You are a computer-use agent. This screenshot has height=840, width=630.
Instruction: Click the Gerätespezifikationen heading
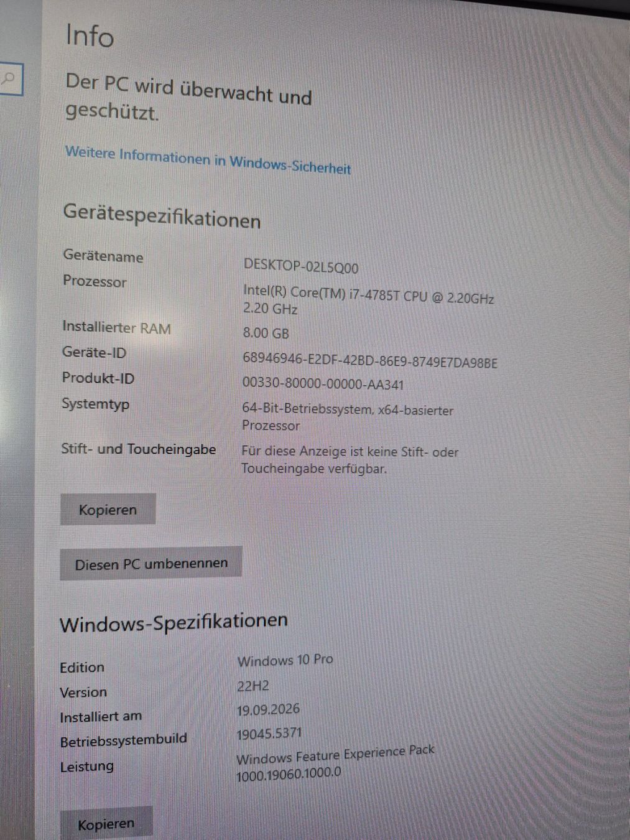pos(162,215)
